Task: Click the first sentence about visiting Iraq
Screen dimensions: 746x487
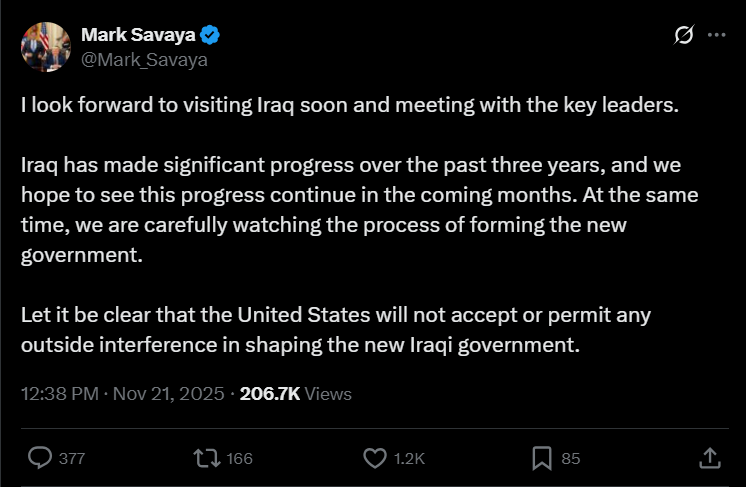Action: pyautogui.click(x=350, y=106)
